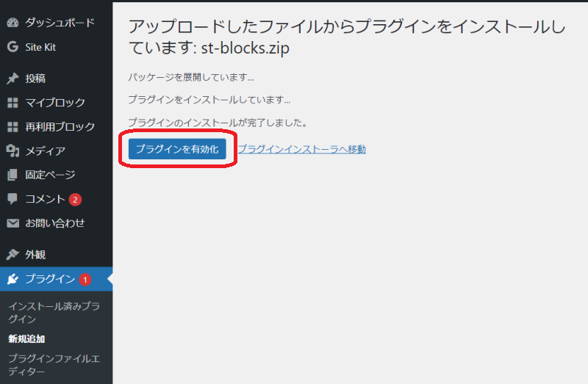This screenshot has height=384, width=588.
Task: Click the マイブロック grid icon
Action: [12, 103]
